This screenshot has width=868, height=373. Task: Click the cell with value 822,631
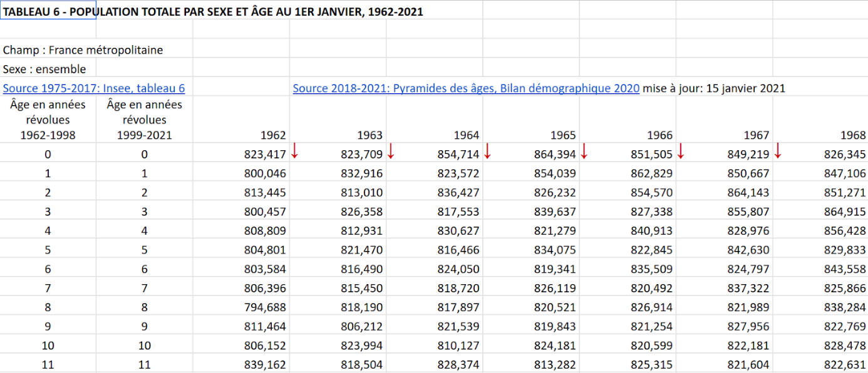pyautogui.click(x=820, y=364)
